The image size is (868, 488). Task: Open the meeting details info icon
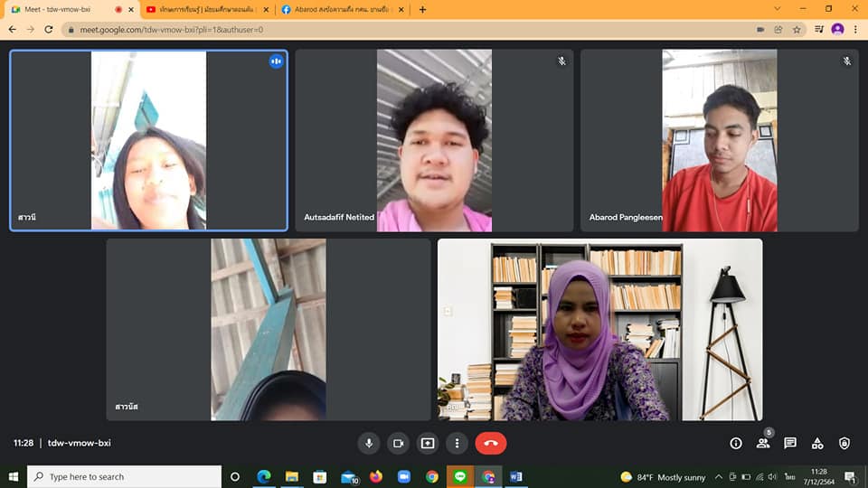click(736, 443)
